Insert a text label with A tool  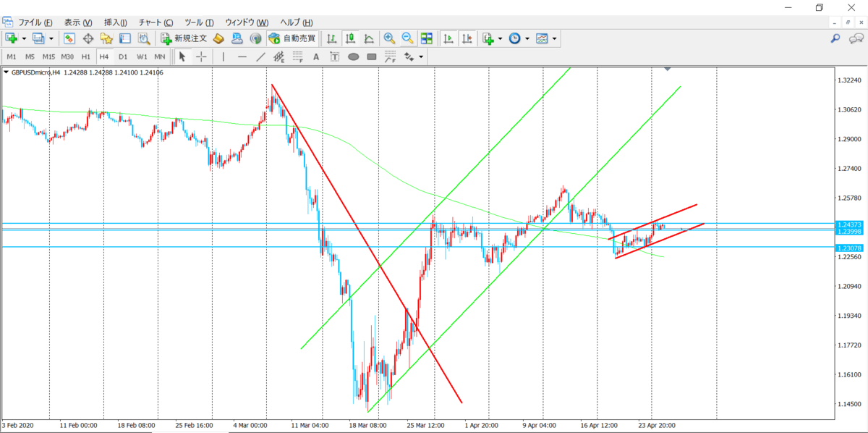tap(316, 56)
